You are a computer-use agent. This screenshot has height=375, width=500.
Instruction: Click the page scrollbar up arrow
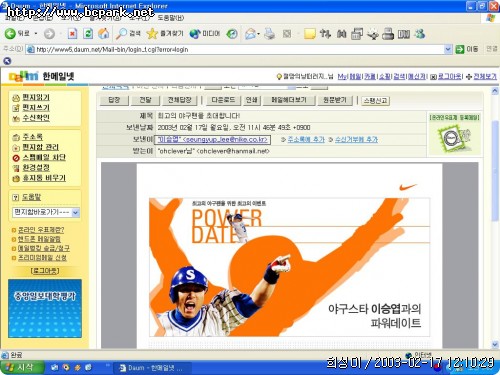[495, 91]
